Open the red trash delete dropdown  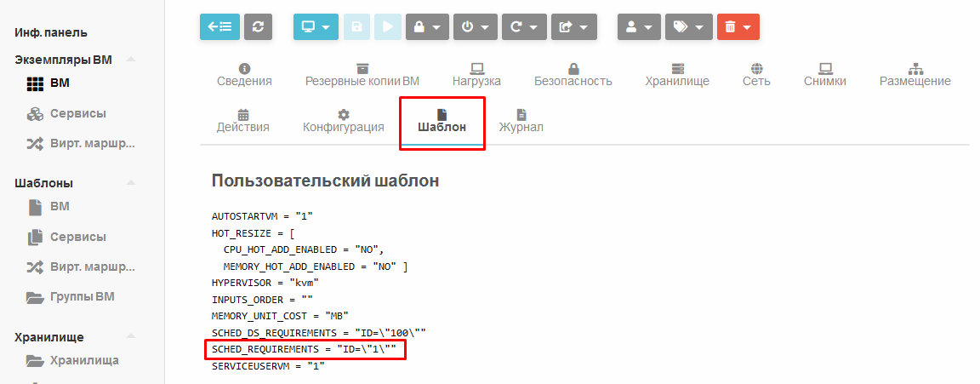click(738, 27)
